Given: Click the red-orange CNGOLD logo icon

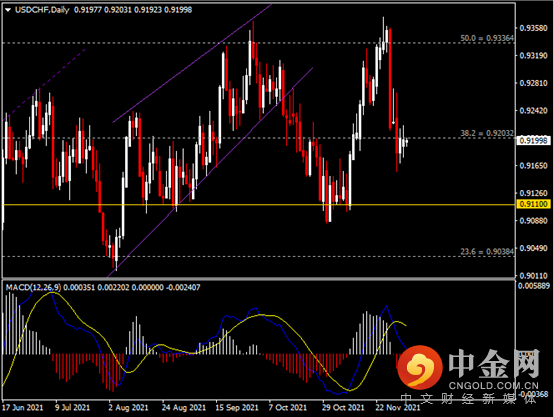Looking at the screenshot, I should coord(420,366).
